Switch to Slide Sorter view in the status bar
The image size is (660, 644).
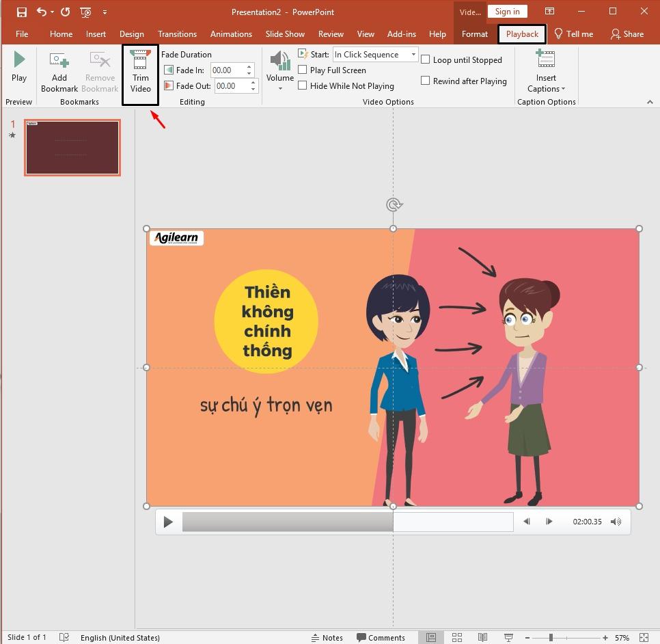click(x=457, y=637)
